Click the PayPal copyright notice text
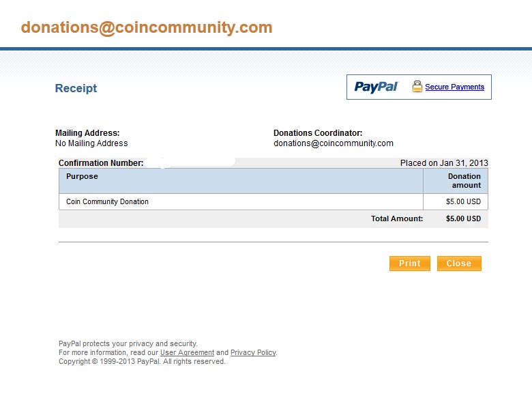Screen dimensions: 532x396 142,361
